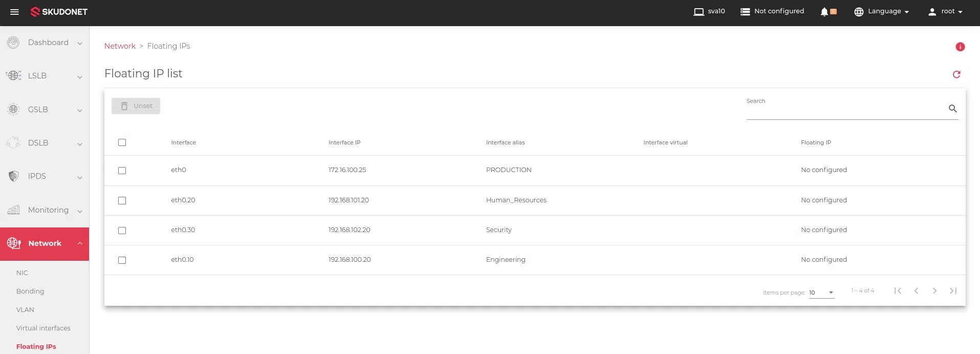Click the Skudonet logo
This screenshot has width=980, height=354.
(59, 12)
